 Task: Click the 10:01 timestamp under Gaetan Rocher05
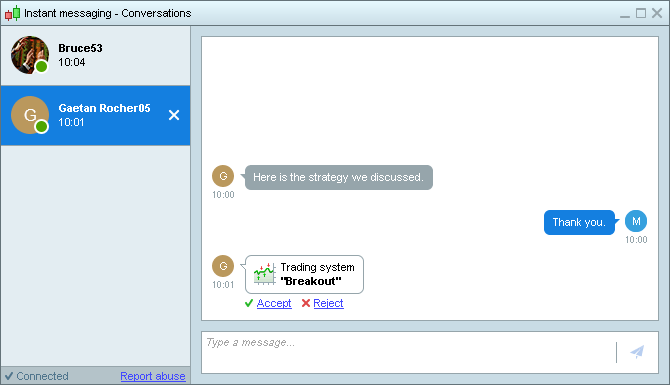(71, 123)
